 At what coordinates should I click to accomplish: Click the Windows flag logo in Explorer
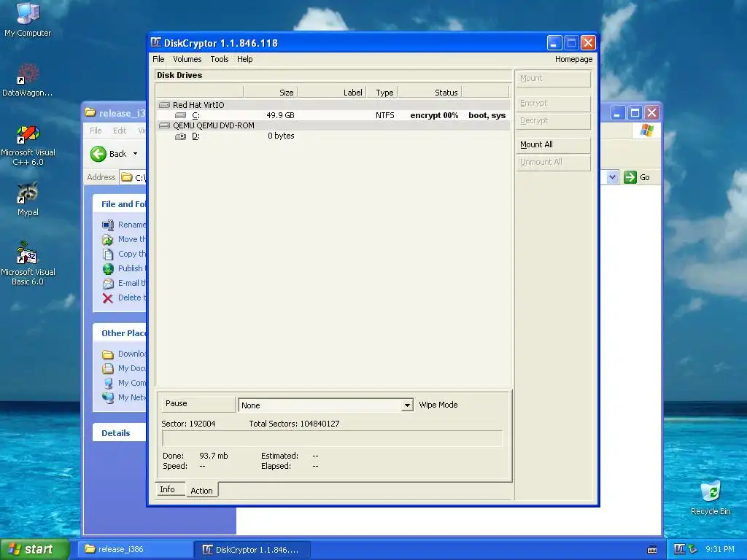click(x=646, y=131)
